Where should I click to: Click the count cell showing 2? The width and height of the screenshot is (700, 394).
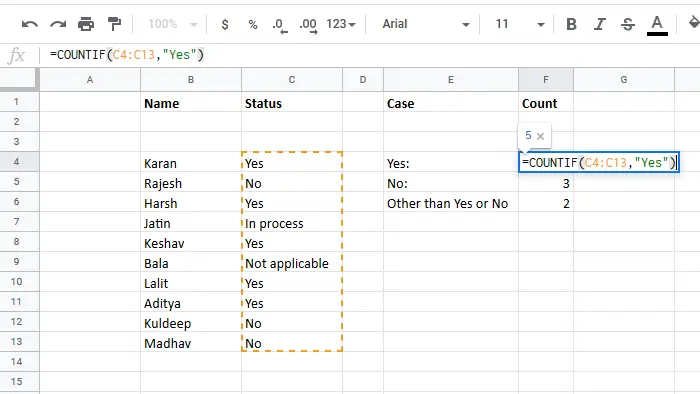(x=546, y=203)
